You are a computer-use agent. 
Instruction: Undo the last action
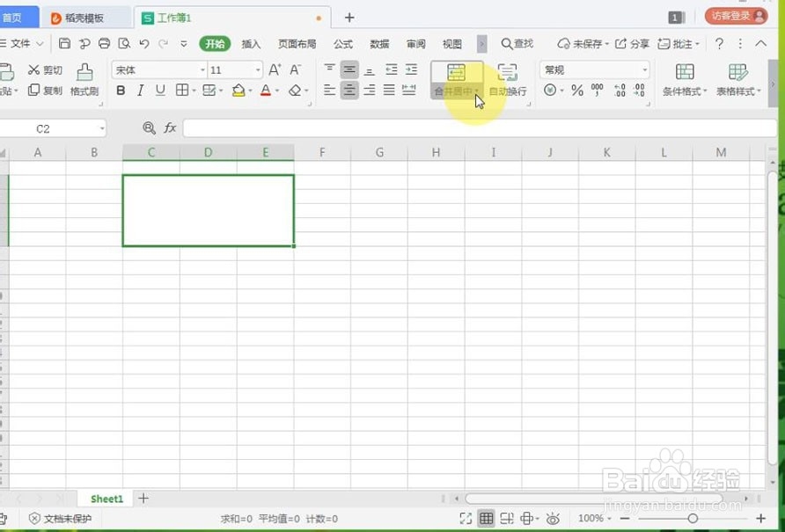[x=144, y=44]
